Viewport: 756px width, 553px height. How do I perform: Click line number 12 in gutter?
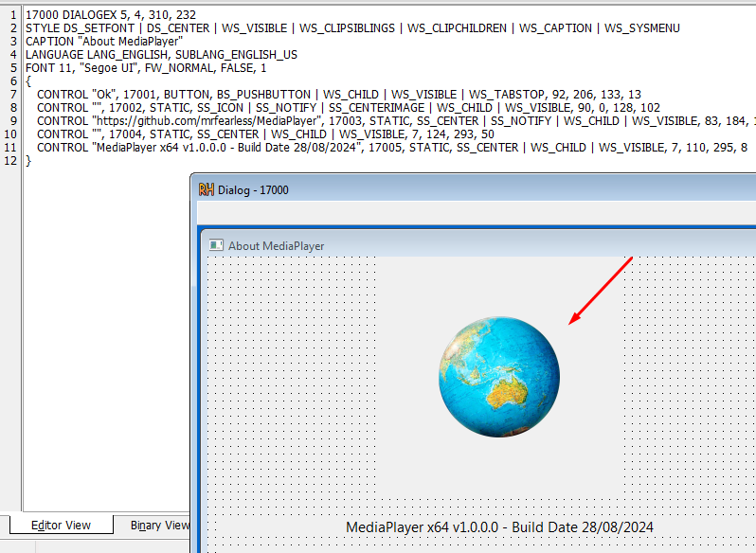pyautogui.click(x=11, y=161)
